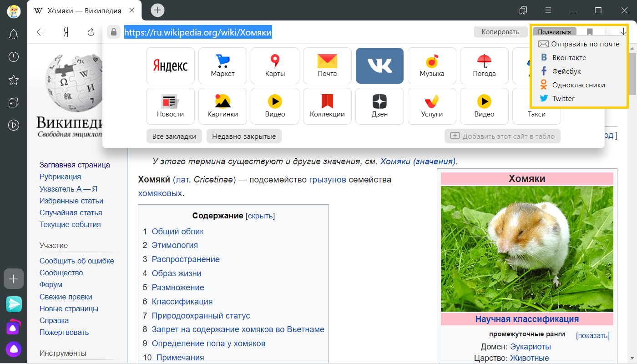This screenshot has width=637, height=364.
Task: Close the Хомяки — Википедия tab
Action: pyautogui.click(x=132, y=10)
